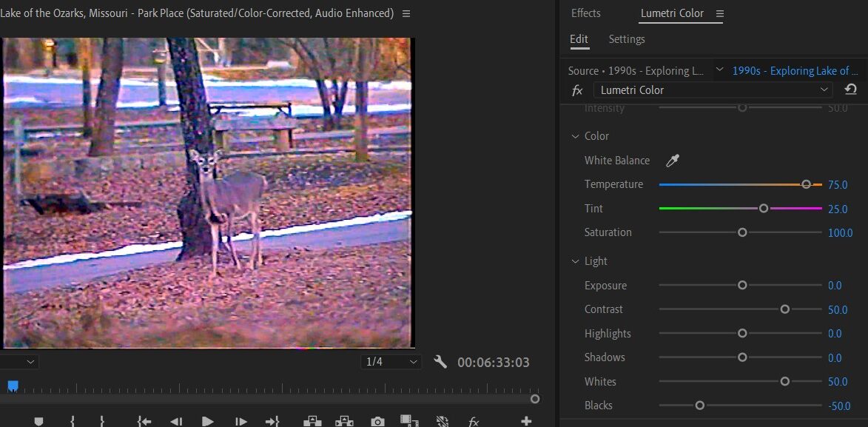The image size is (868, 427).
Task: Pick the White Balance eyedropper
Action: coord(672,161)
